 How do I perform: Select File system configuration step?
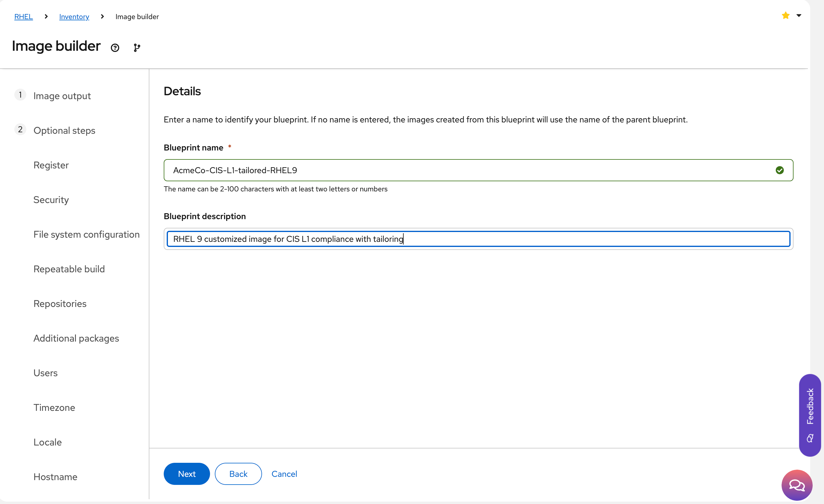click(x=86, y=235)
